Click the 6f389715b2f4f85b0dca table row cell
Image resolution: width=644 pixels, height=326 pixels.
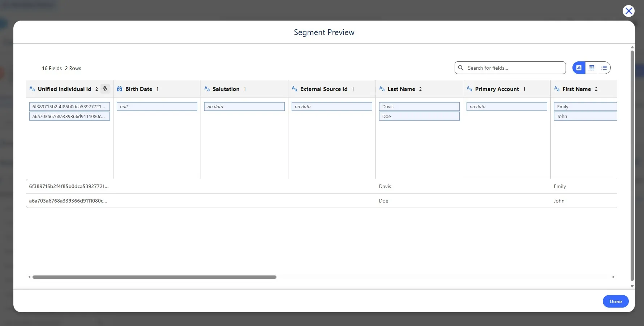[69, 186]
